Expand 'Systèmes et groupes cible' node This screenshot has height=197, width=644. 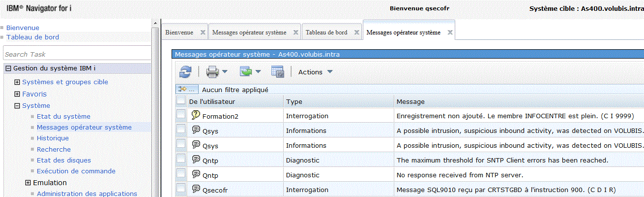[17, 82]
